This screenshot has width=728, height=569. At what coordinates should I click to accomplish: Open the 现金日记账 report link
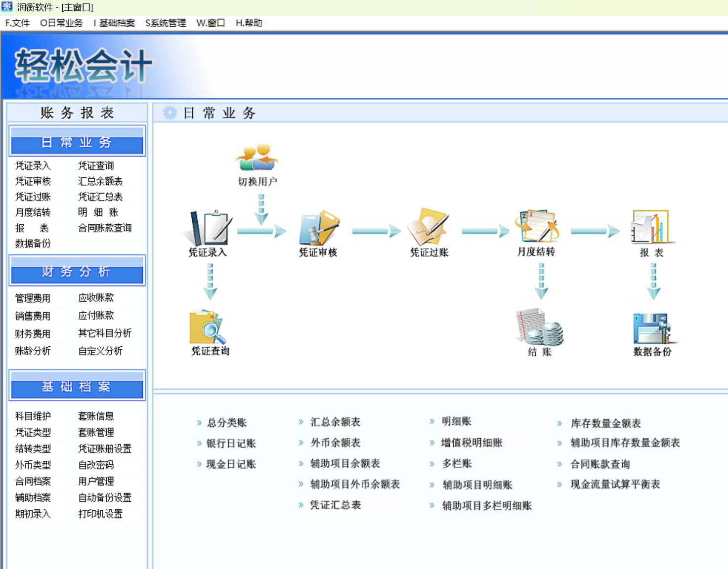click(x=231, y=464)
